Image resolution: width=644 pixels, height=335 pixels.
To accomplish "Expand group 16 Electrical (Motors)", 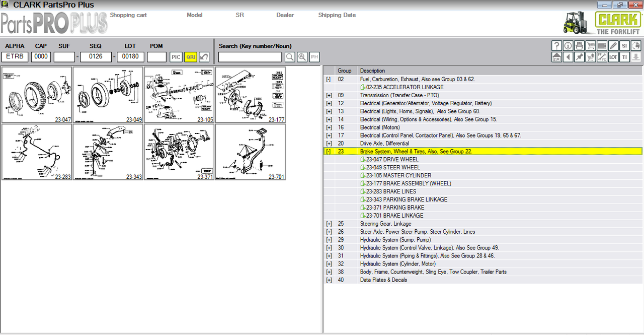I will (x=329, y=127).
